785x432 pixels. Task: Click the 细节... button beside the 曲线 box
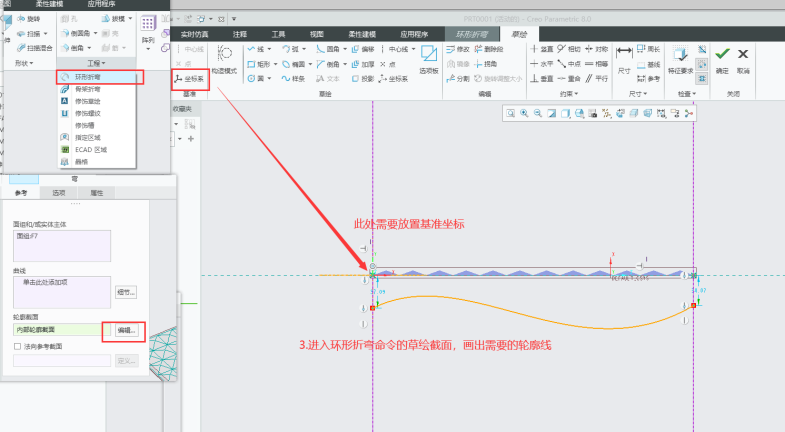click(127, 292)
